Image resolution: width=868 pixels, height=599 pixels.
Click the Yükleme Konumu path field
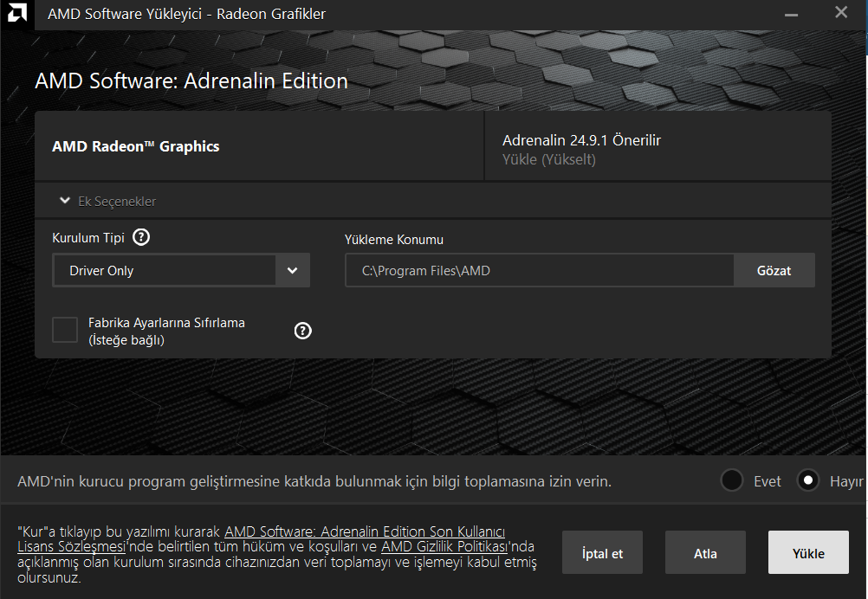click(540, 270)
